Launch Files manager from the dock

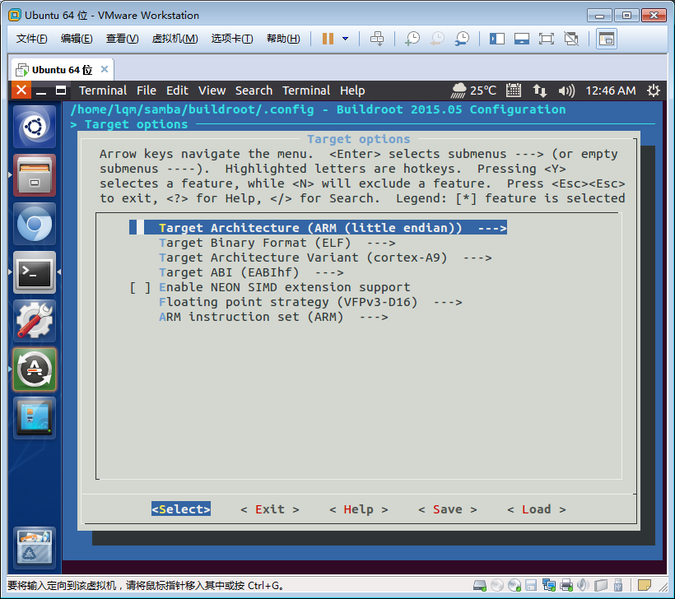pos(35,176)
